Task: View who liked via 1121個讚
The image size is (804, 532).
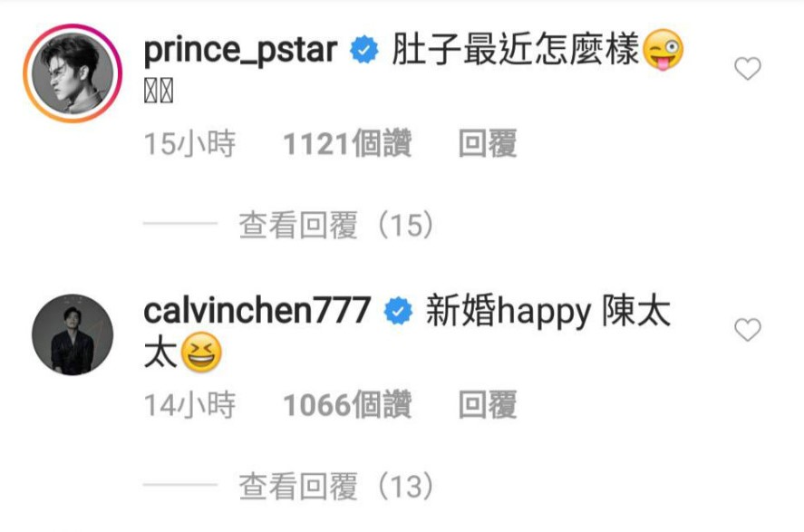Action: 348,143
